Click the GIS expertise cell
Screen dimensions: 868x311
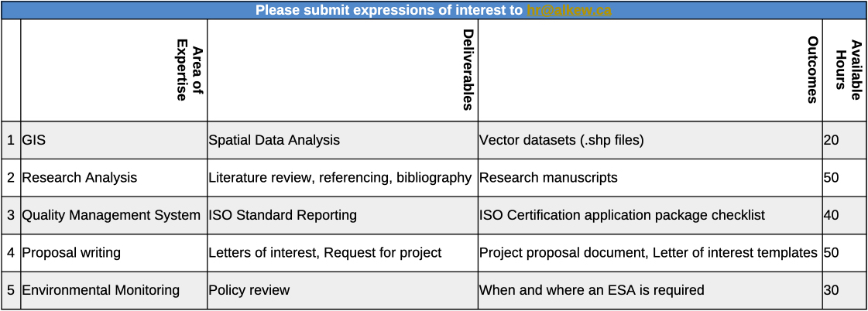(114, 141)
